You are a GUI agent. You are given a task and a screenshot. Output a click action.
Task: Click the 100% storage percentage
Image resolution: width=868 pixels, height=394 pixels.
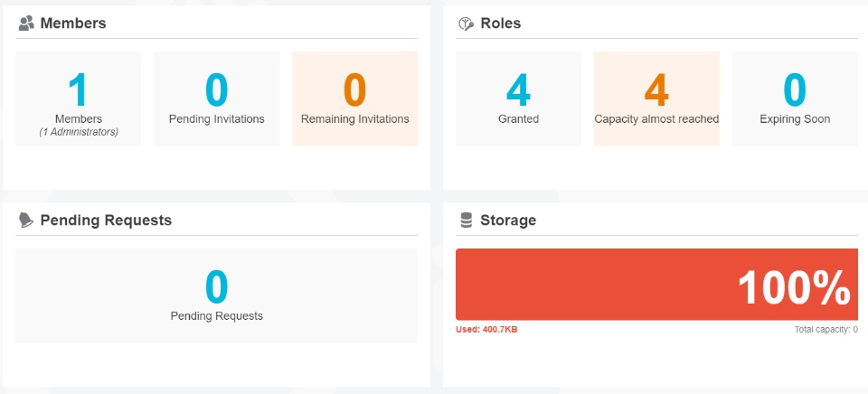(x=793, y=287)
